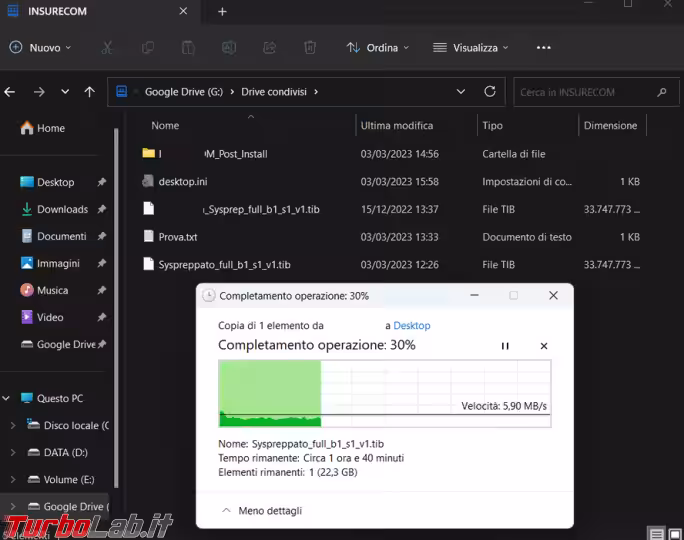Unpin Immagini using its pin icon
The image size is (684, 540).
(x=102, y=263)
